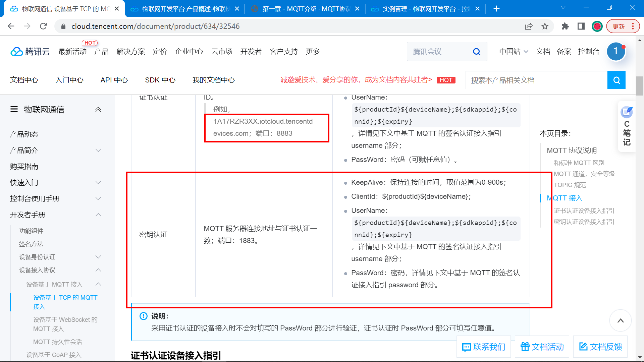644x362 pixels.
Task: Click the Tencent Cloud logo
Action: click(x=30, y=52)
